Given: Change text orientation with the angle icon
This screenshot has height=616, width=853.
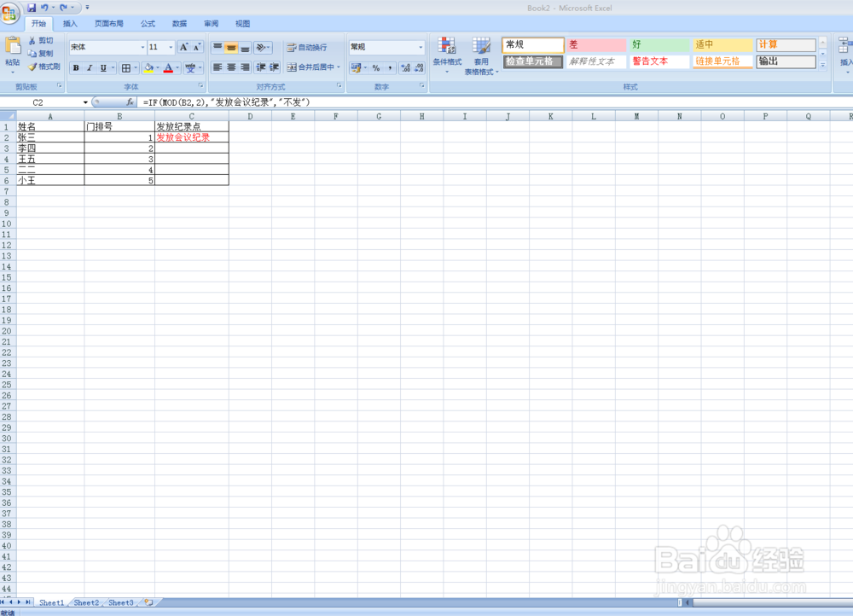Looking at the screenshot, I should tap(261, 47).
